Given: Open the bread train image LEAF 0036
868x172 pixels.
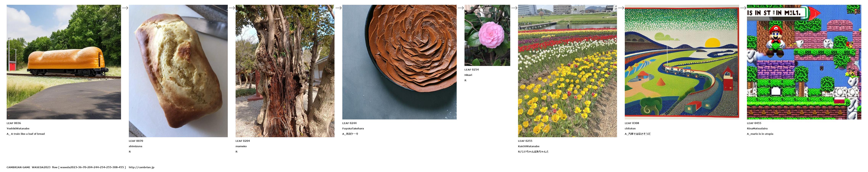Looking at the screenshot, I should coord(64,62).
